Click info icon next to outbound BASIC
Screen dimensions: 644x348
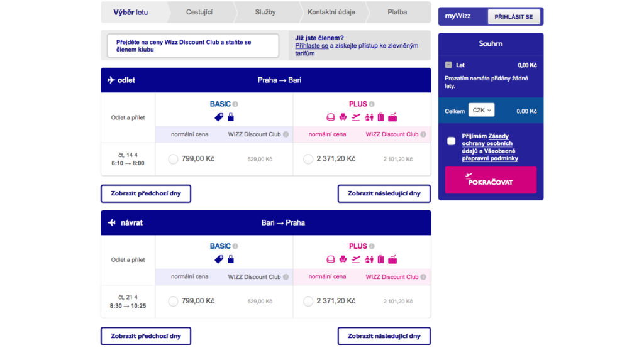click(235, 104)
